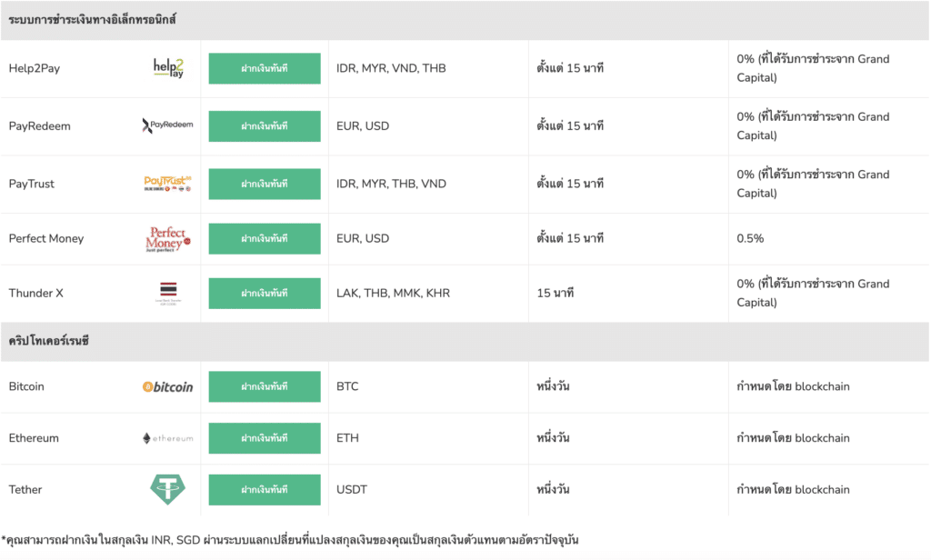This screenshot has height=560, width=931.
Task: Click the Perfect Money method name
Action: tap(46, 238)
